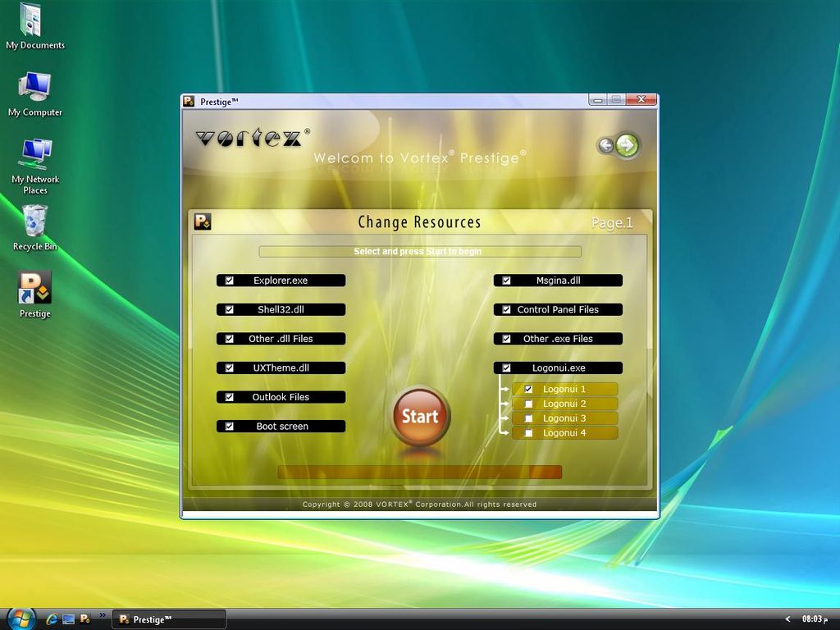The height and width of the screenshot is (630, 840).
Task: Check the Logonui 2 option
Action: [x=528, y=404]
